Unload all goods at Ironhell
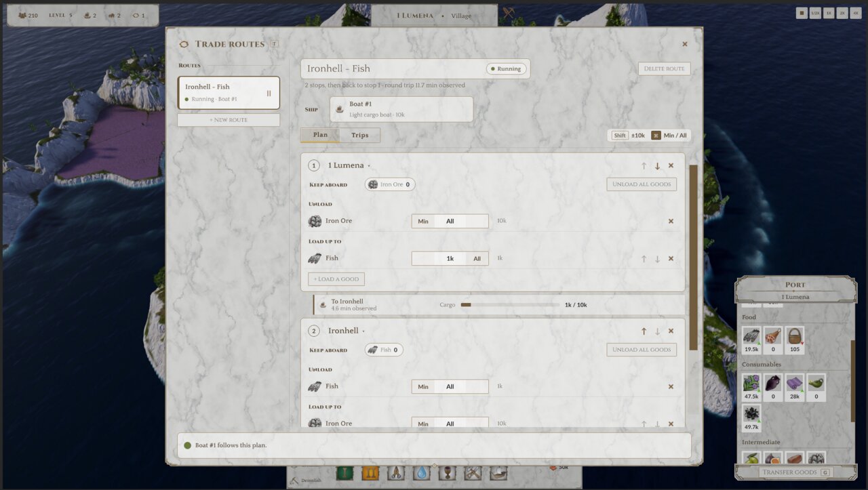Screen dimensions: 868x490 (x=642, y=350)
